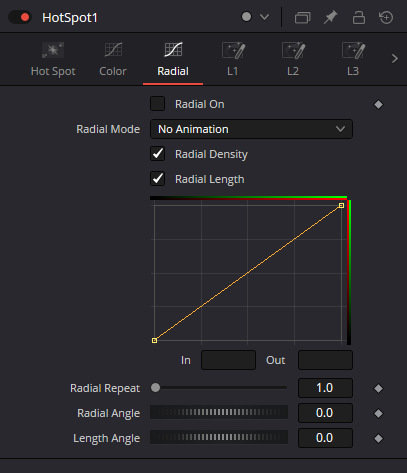Click the Radial Mode label
The height and width of the screenshot is (473, 407).
[x=108, y=129]
